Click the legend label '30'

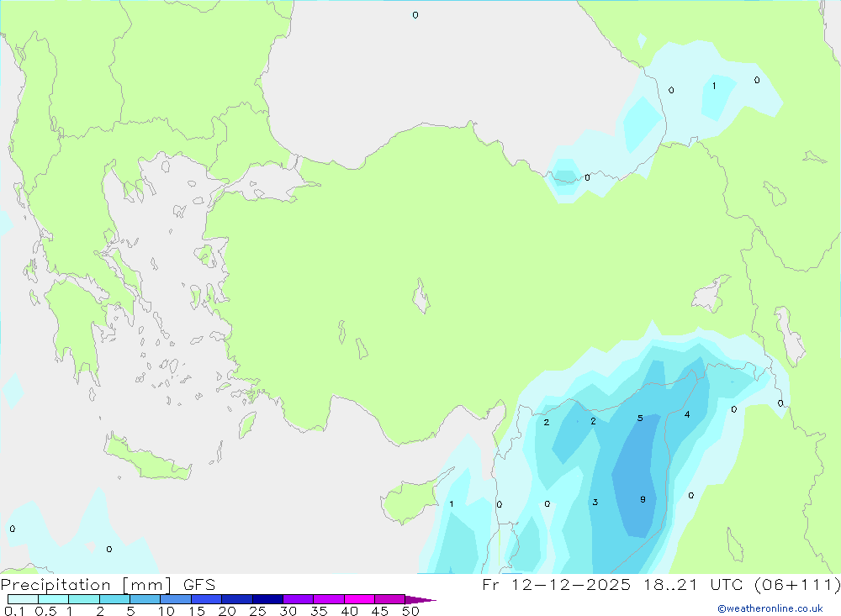tap(288, 611)
